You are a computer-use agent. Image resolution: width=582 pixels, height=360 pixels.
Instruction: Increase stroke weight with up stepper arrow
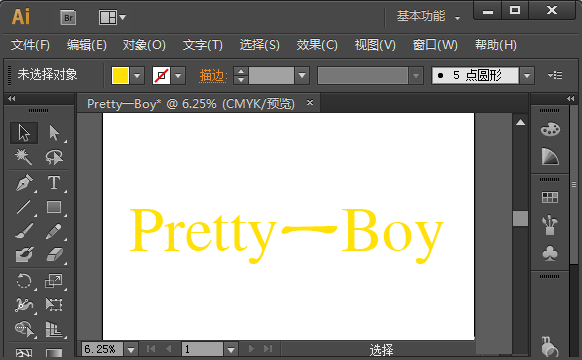[241, 72]
